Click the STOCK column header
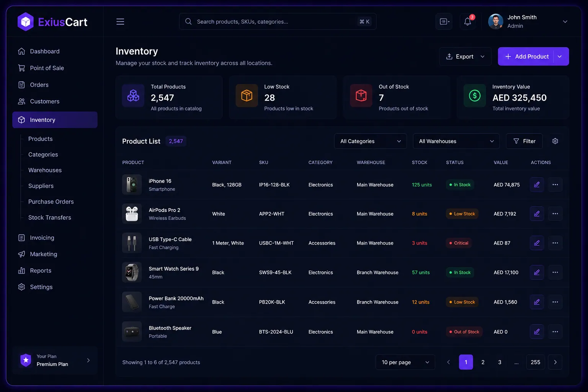The height and width of the screenshot is (392, 588). (x=420, y=163)
